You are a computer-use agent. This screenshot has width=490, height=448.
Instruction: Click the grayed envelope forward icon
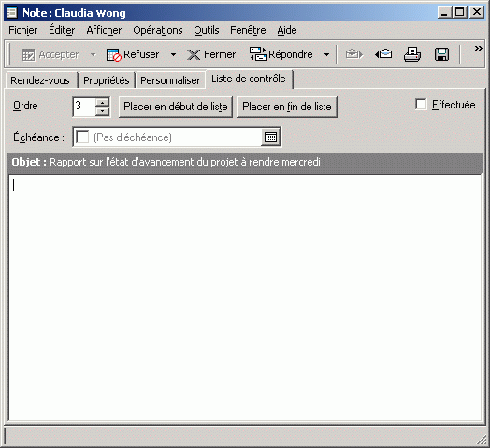pos(353,54)
